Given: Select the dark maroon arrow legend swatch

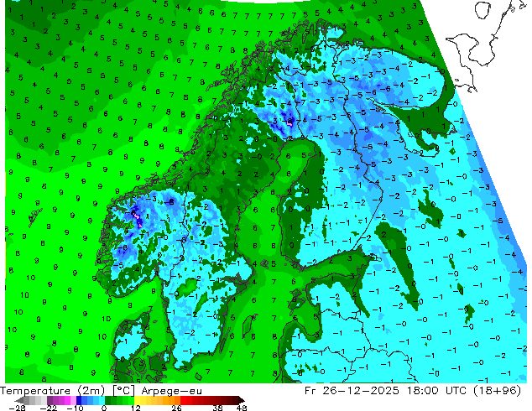Looking at the screenshot, I should [x=241, y=400].
